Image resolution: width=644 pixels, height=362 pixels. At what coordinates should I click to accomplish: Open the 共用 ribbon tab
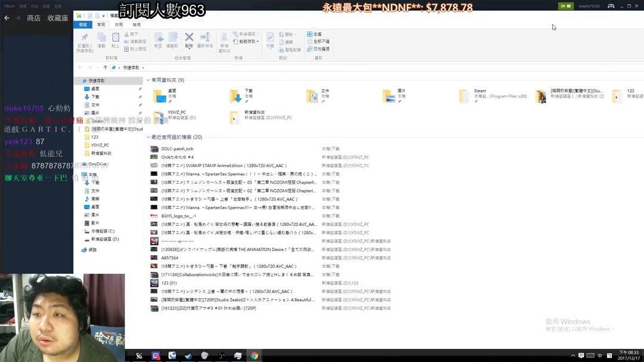[119, 24]
